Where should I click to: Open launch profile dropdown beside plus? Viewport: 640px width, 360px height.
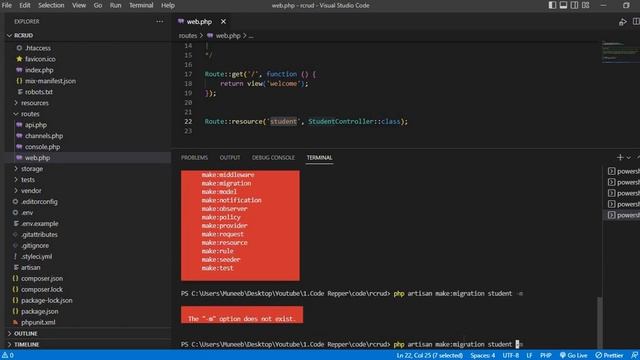(629, 158)
